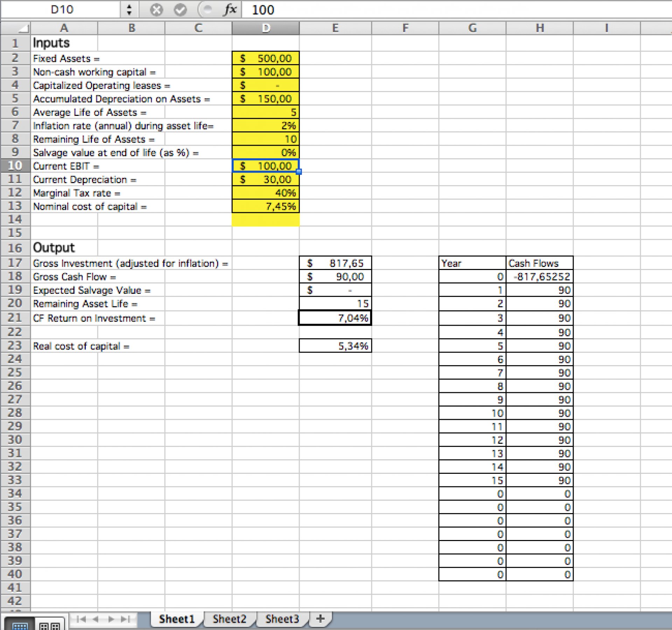
Task: Click Current Depreciation value $ 30,00
Action: pos(266,180)
